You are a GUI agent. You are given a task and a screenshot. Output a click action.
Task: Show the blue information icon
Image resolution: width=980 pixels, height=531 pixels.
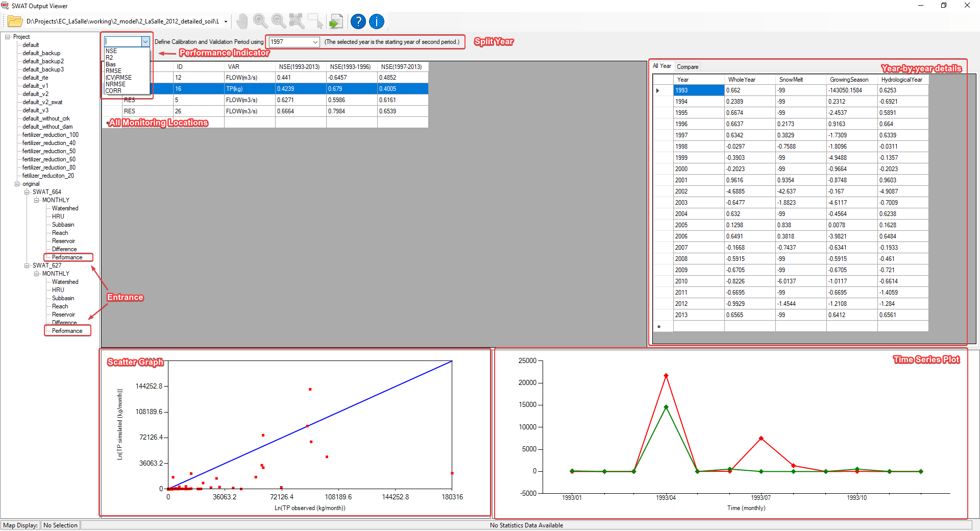(377, 21)
